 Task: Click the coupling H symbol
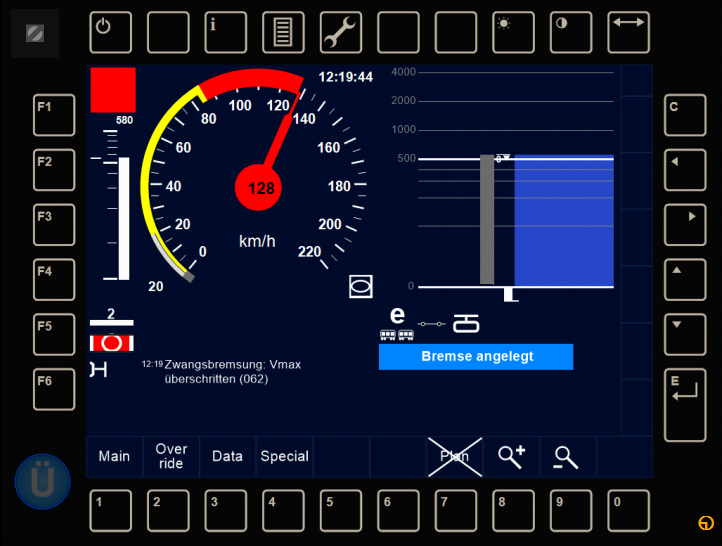point(99,370)
